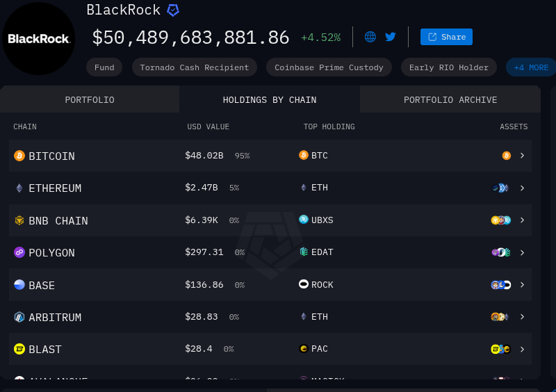Click the BITCOIN chain name
This screenshot has height=392, width=556.
coord(51,156)
